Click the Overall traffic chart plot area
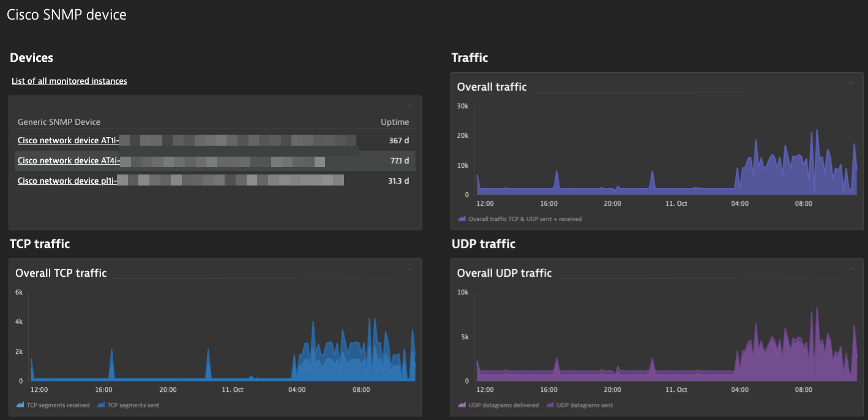Screen dimensions: 868x420 click(665, 151)
